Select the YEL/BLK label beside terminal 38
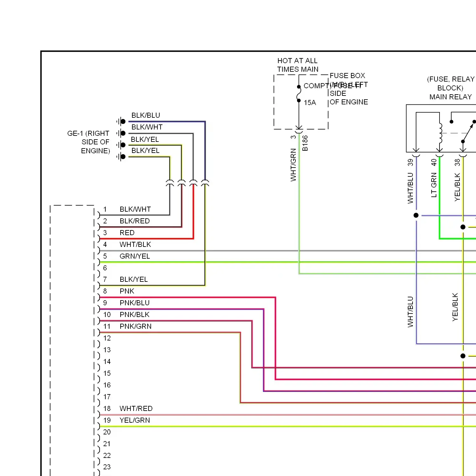The width and height of the screenshot is (476, 476). (457, 187)
